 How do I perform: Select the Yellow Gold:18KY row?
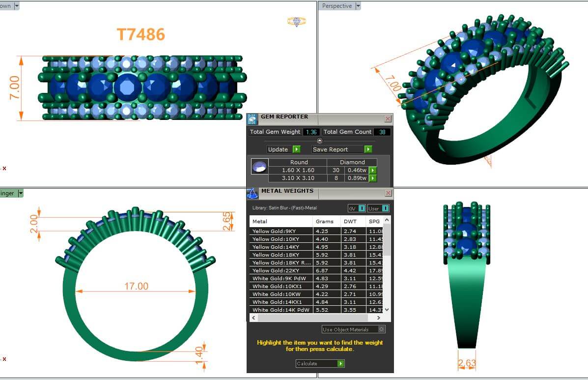coord(281,255)
